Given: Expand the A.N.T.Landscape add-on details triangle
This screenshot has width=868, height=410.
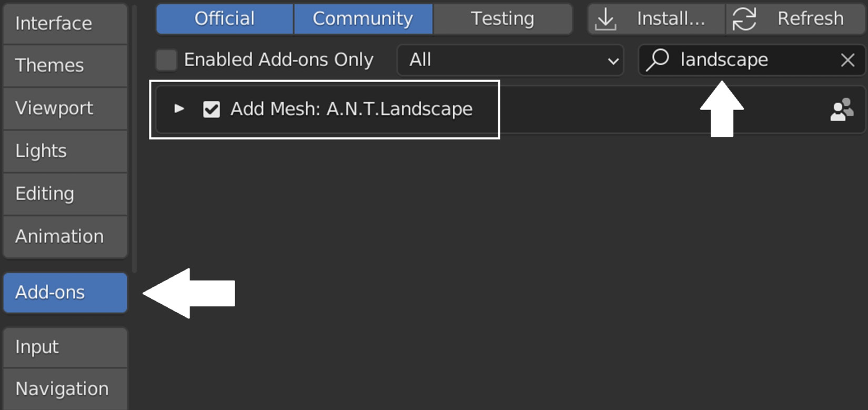Looking at the screenshot, I should pyautogui.click(x=179, y=109).
